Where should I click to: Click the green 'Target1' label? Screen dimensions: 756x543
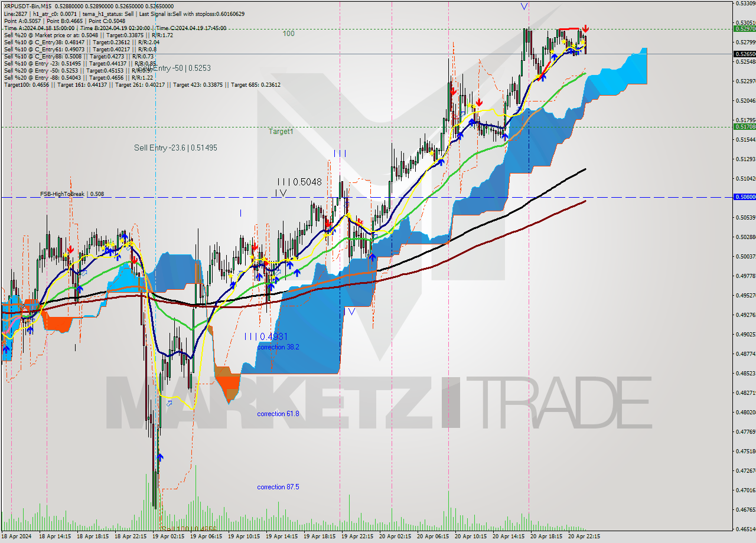(281, 132)
